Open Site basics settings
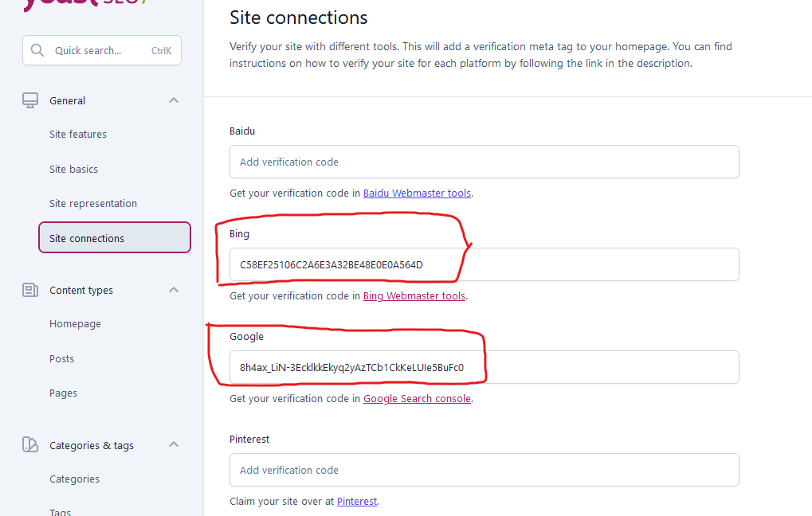 73,170
